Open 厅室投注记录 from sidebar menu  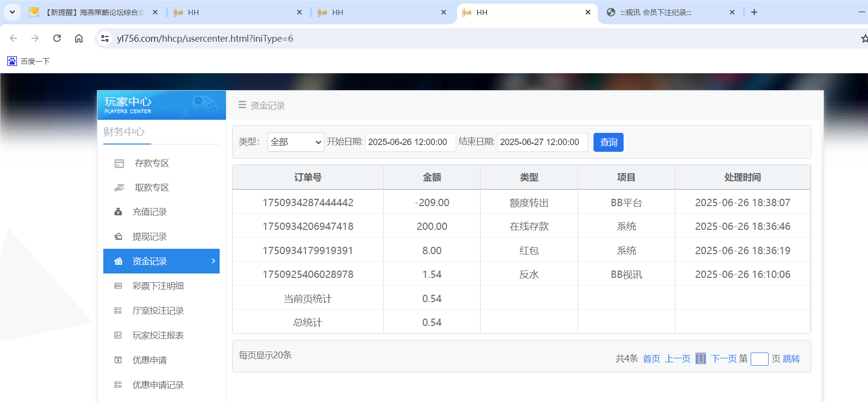(158, 311)
